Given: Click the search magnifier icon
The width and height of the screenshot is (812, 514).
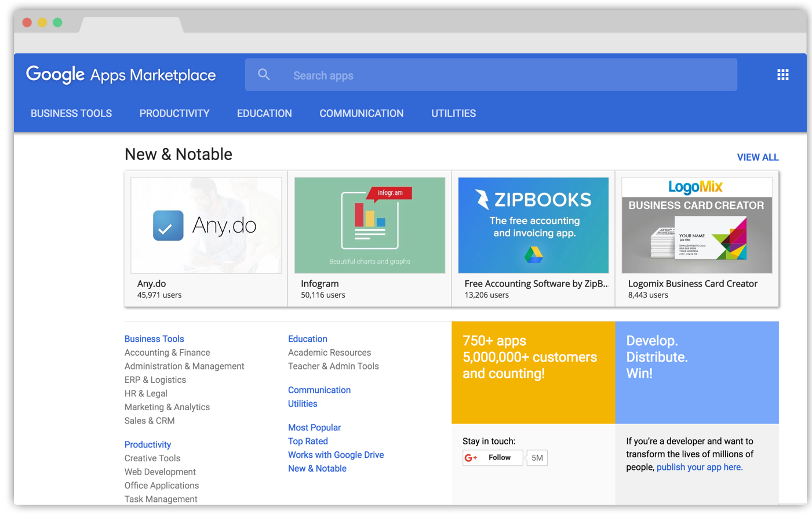Looking at the screenshot, I should click(x=264, y=75).
